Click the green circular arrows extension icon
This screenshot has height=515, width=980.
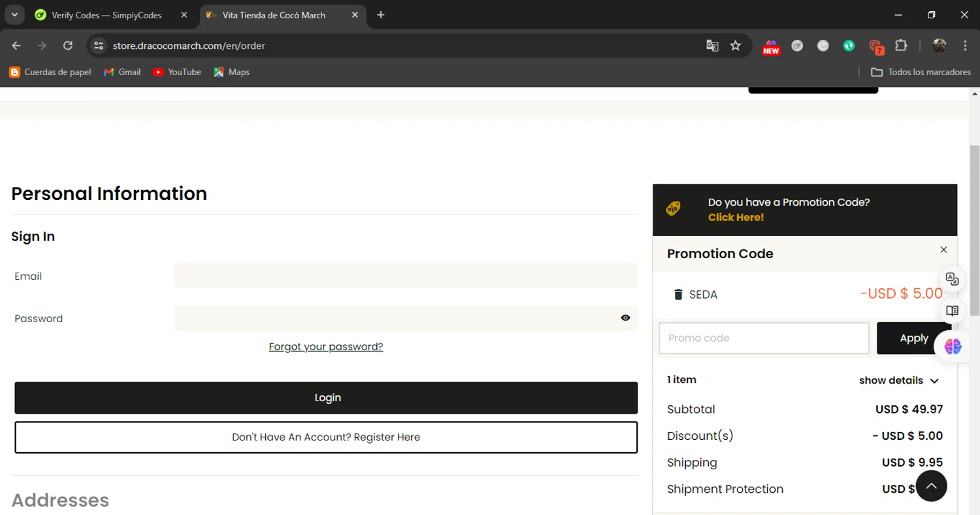pos(849,46)
